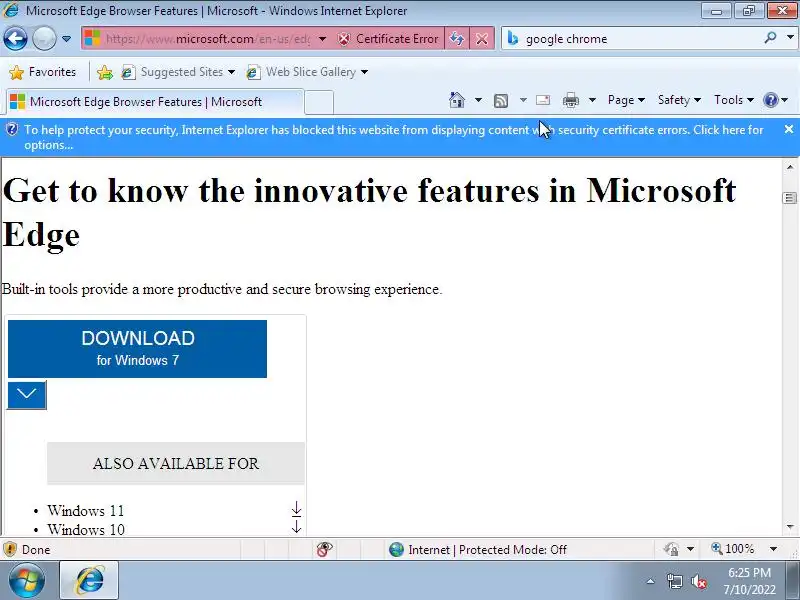Click Internet Protected Mode zone indicator
Screen dimensions: 800x600
(478, 549)
